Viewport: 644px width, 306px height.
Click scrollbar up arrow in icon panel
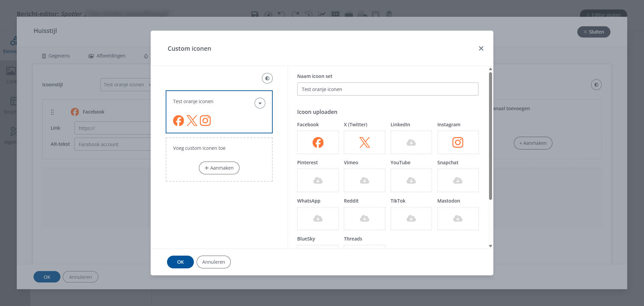490,69
